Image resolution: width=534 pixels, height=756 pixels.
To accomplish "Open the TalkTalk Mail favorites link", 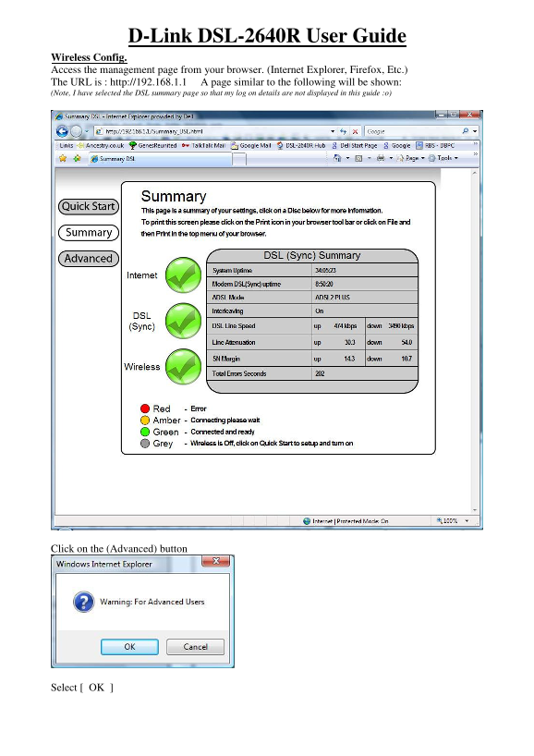I will pos(204,145).
